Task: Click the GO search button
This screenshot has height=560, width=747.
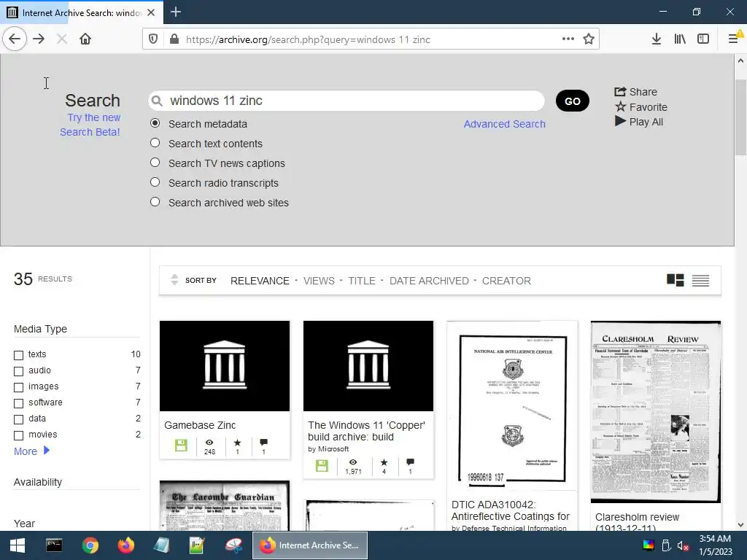Action: [572, 101]
